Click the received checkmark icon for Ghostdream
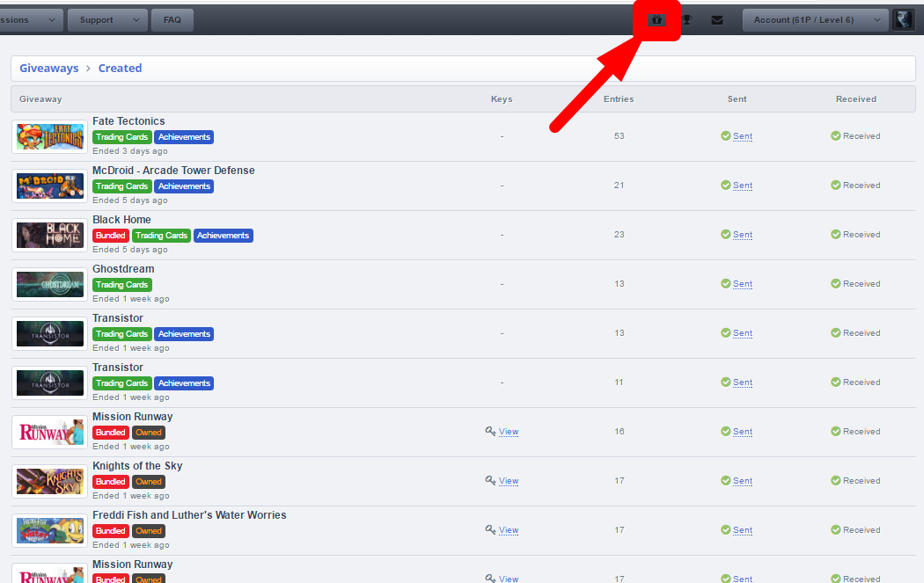The width and height of the screenshot is (924, 583). [836, 284]
